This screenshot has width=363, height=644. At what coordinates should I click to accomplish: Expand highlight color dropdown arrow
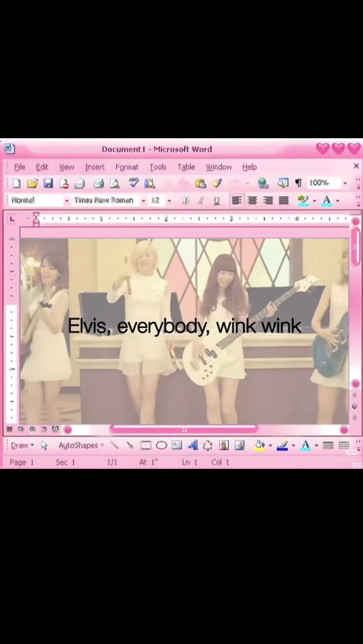[x=314, y=201]
